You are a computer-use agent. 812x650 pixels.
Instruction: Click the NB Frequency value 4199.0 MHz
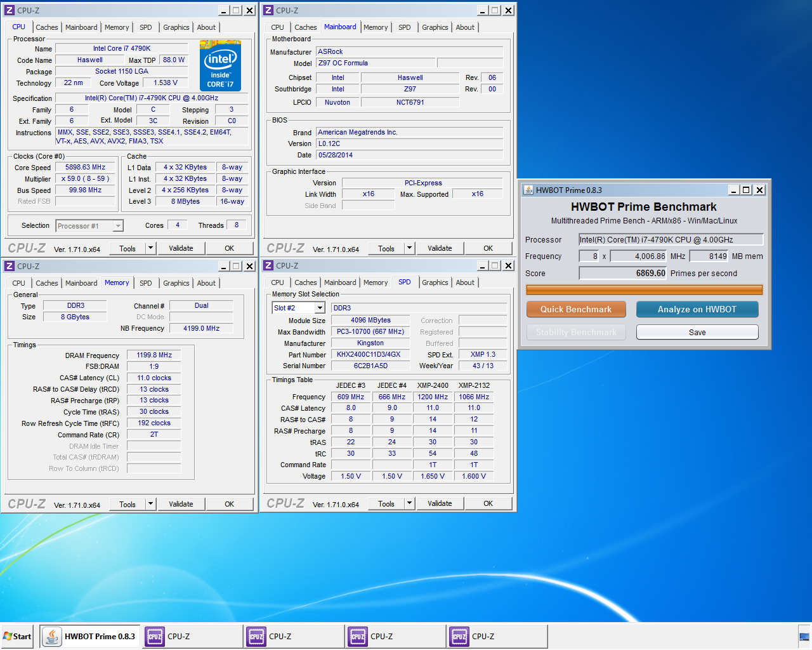201,328
